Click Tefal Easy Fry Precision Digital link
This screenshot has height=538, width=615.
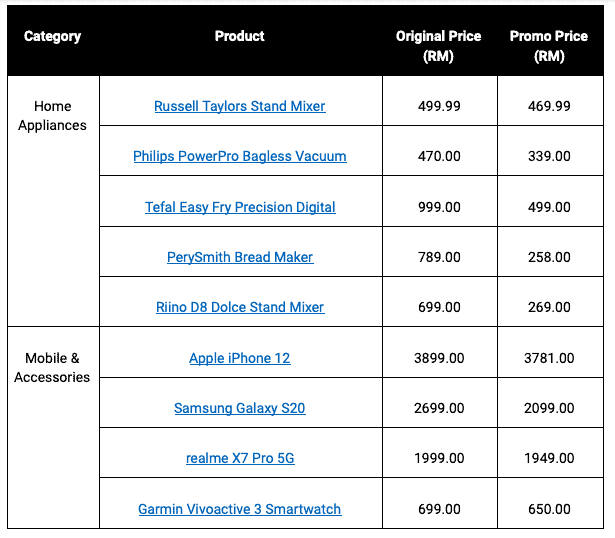(x=240, y=207)
